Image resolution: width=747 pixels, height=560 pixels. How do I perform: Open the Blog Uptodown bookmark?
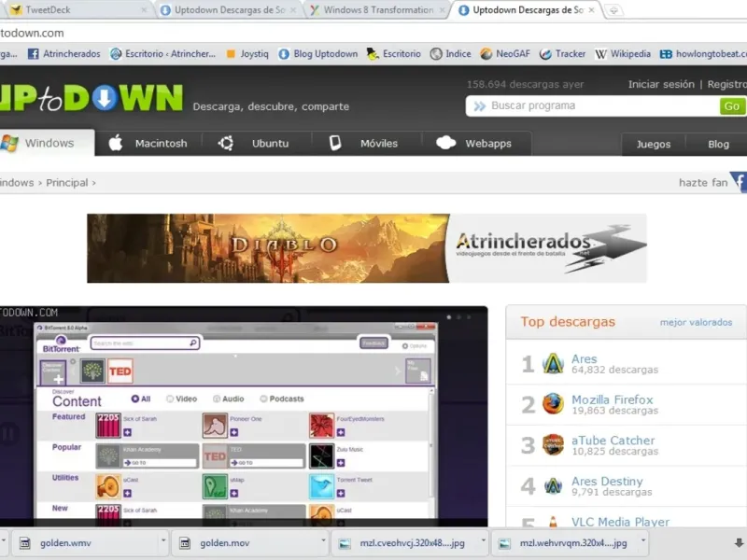click(x=318, y=54)
